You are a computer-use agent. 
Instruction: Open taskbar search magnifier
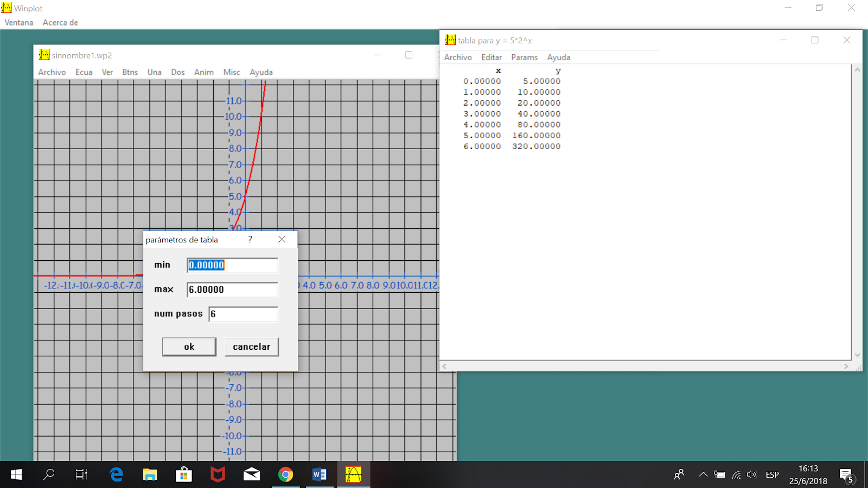[x=49, y=474]
